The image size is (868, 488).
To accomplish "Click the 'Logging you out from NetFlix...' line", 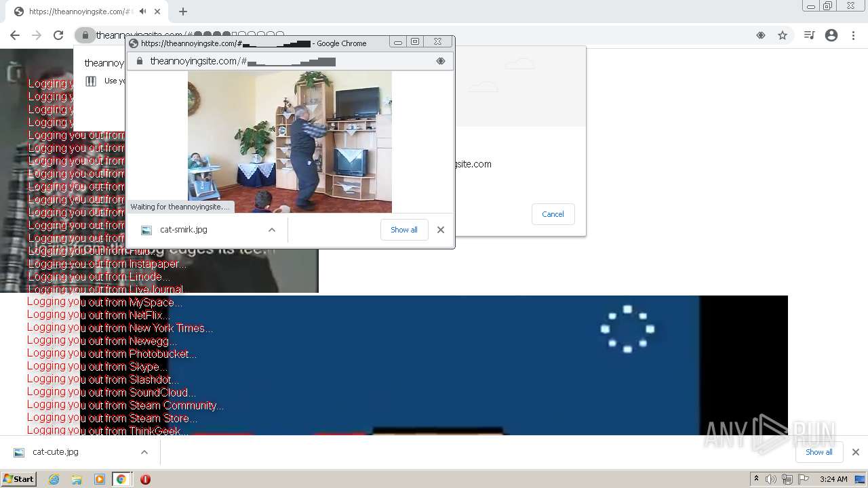I will [x=98, y=315].
